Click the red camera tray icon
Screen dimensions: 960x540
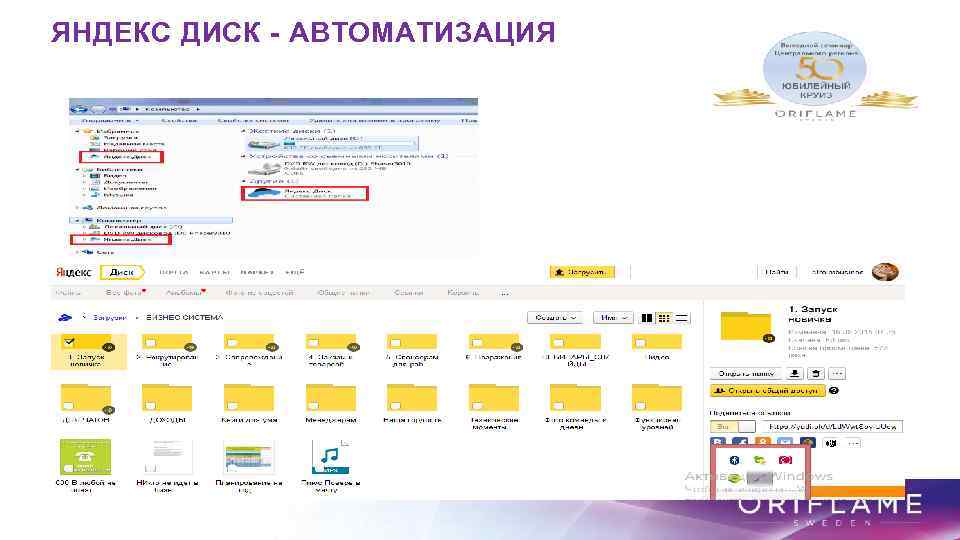(785, 460)
